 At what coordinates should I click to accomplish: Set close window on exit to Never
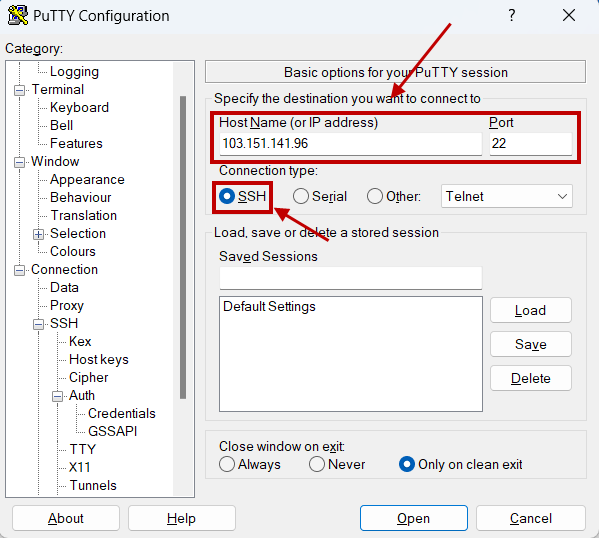[317, 464]
